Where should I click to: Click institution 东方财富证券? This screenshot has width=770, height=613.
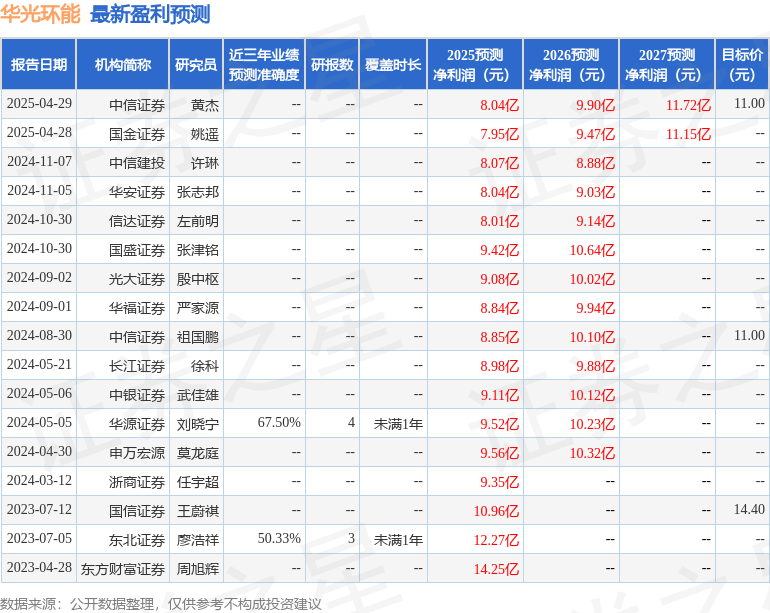tap(123, 569)
